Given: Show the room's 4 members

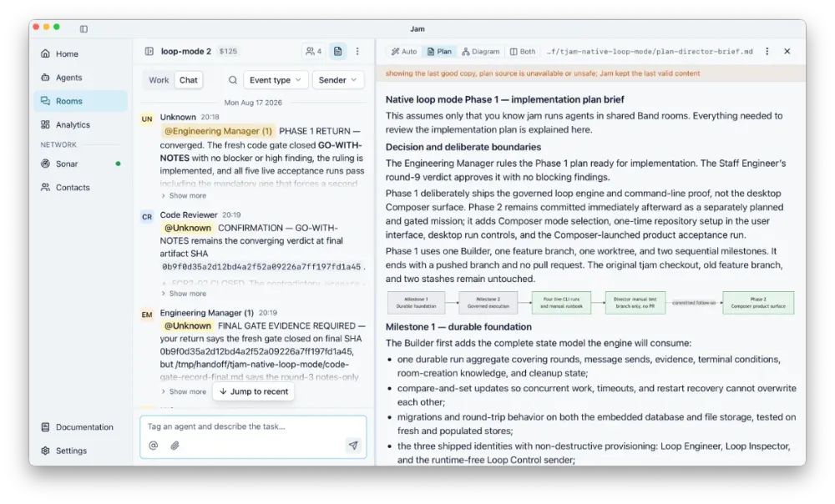Looking at the screenshot, I should click(x=313, y=51).
